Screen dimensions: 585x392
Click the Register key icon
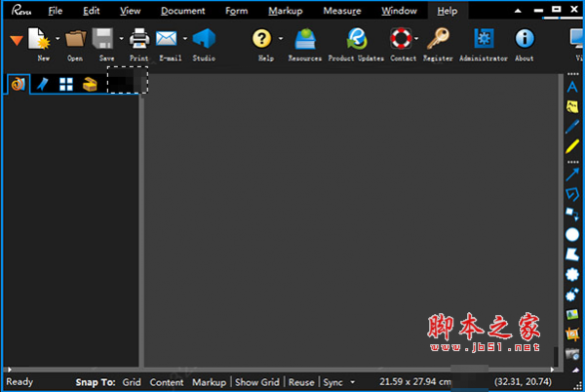coord(438,40)
